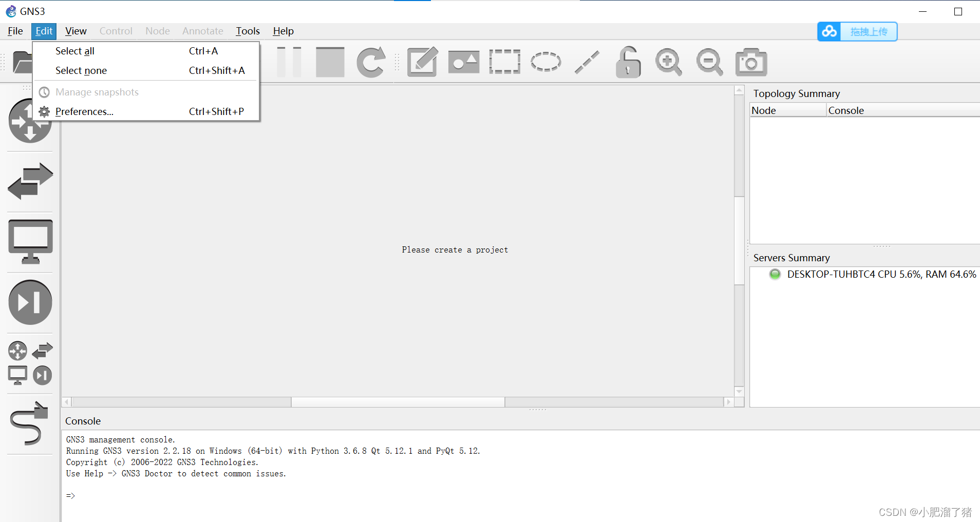Click the small security icon in the browse-all group
Viewport: 980px width, 522px height.
pyautogui.click(x=42, y=375)
